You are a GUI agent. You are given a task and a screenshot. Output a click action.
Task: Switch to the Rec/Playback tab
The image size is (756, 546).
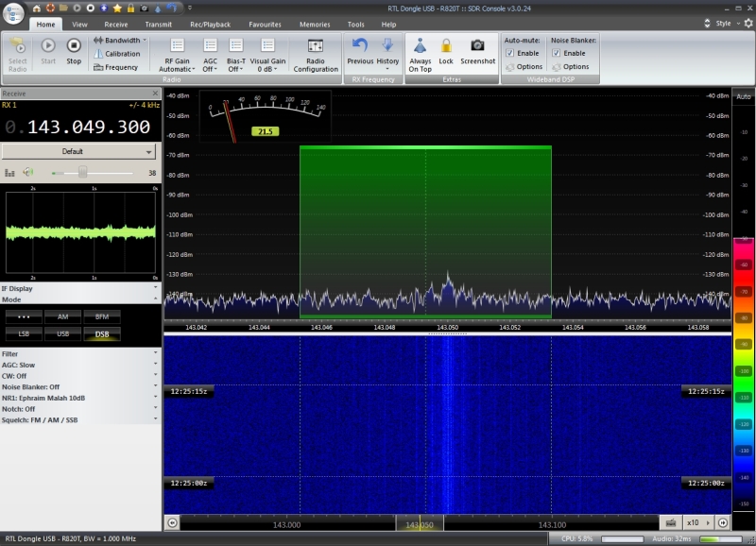pyautogui.click(x=210, y=25)
